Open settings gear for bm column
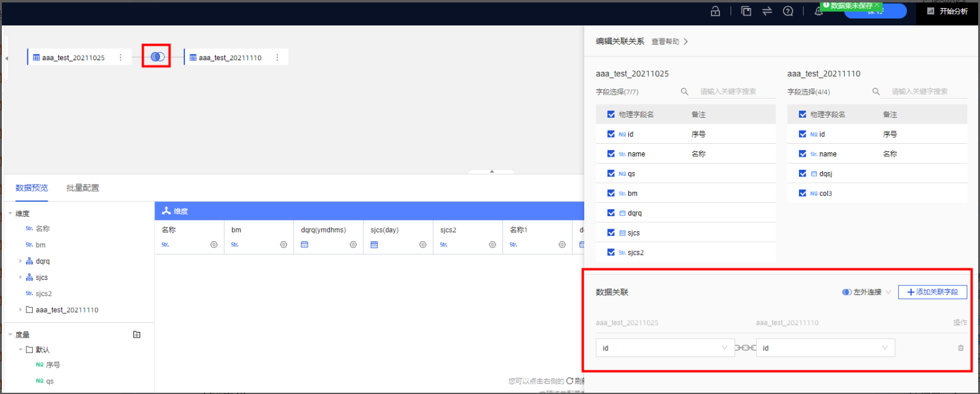The image size is (980, 394). [283, 245]
